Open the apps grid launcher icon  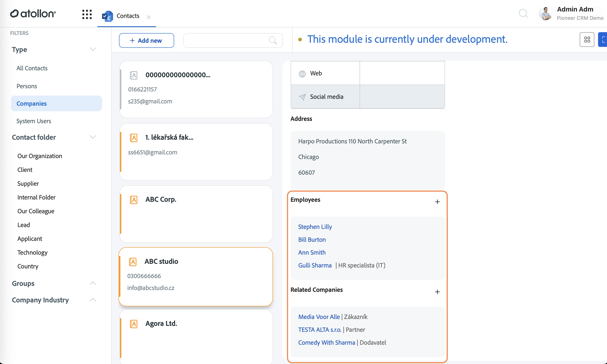point(87,14)
